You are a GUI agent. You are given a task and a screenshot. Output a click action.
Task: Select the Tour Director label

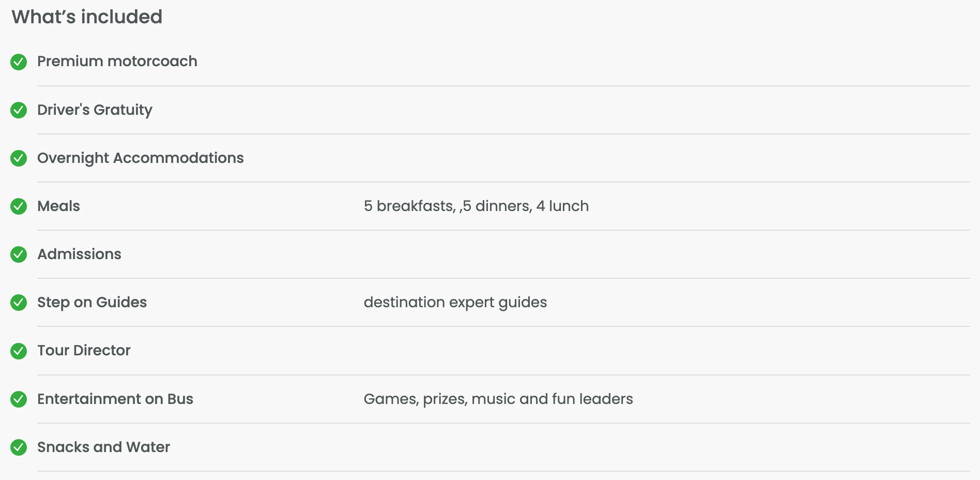click(84, 350)
